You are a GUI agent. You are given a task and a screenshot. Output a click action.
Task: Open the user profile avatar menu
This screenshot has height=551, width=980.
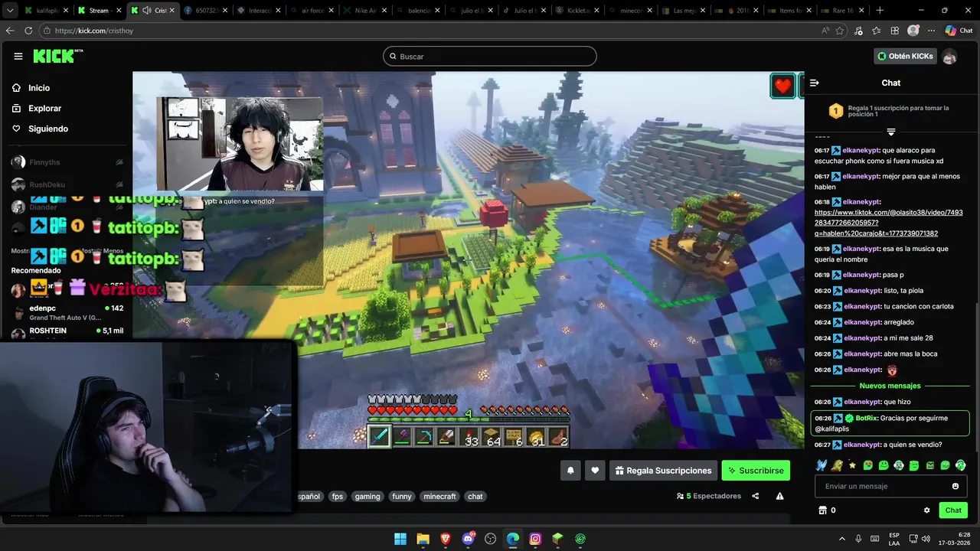pyautogui.click(x=949, y=56)
